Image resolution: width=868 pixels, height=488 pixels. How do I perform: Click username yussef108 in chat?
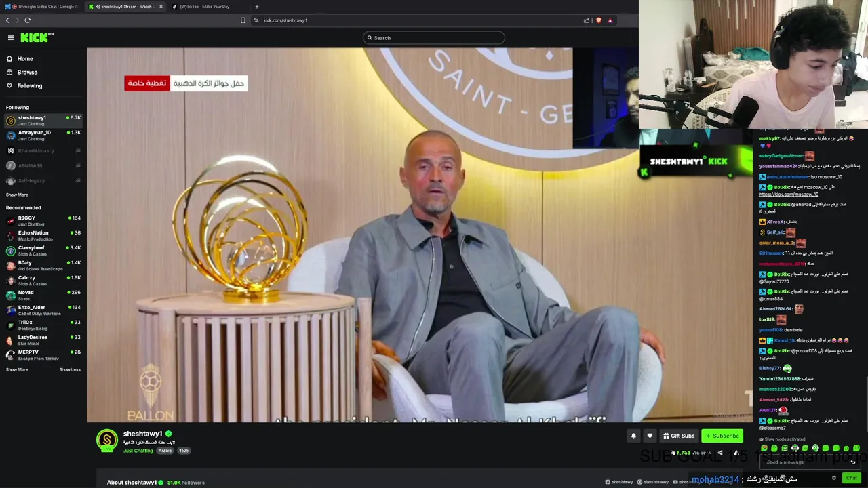(770, 330)
